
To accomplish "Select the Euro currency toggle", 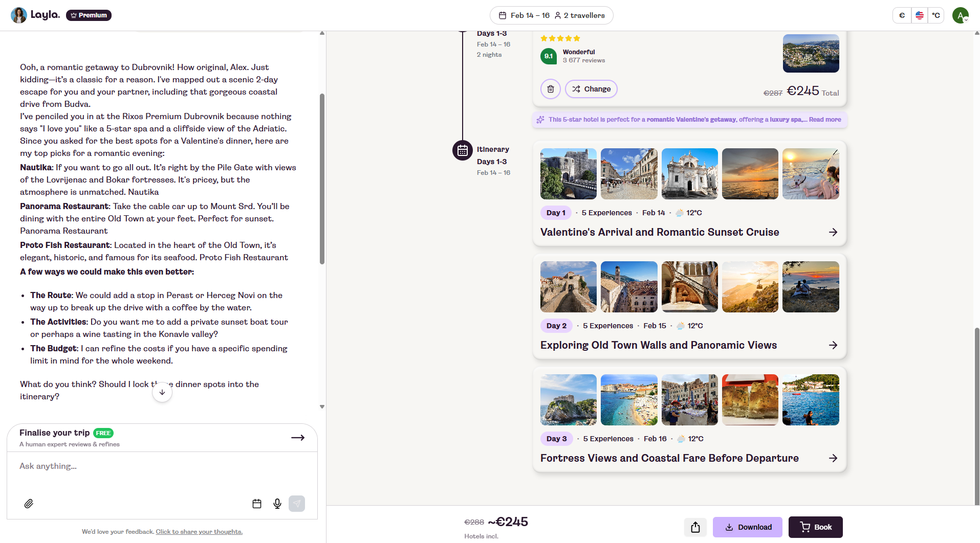I will pyautogui.click(x=902, y=15).
